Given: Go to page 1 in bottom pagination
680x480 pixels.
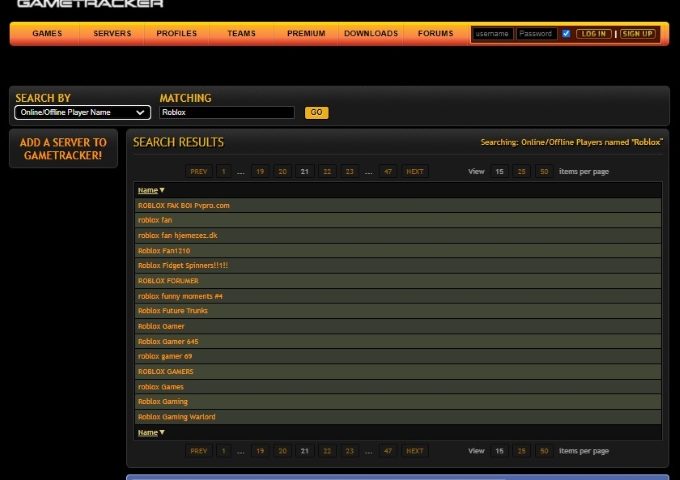Looking at the screenshot, I should point(223,451).
